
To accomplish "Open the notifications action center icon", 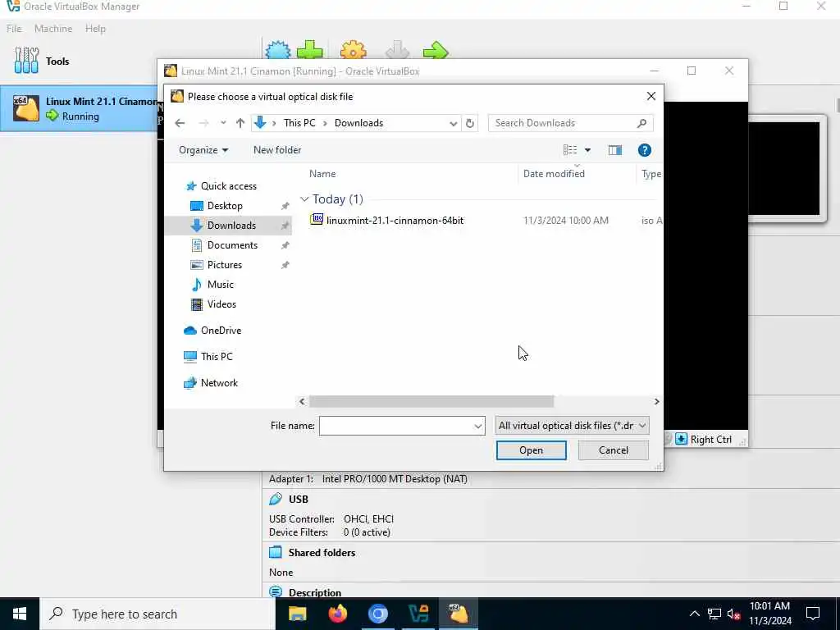I will (813, 614).
